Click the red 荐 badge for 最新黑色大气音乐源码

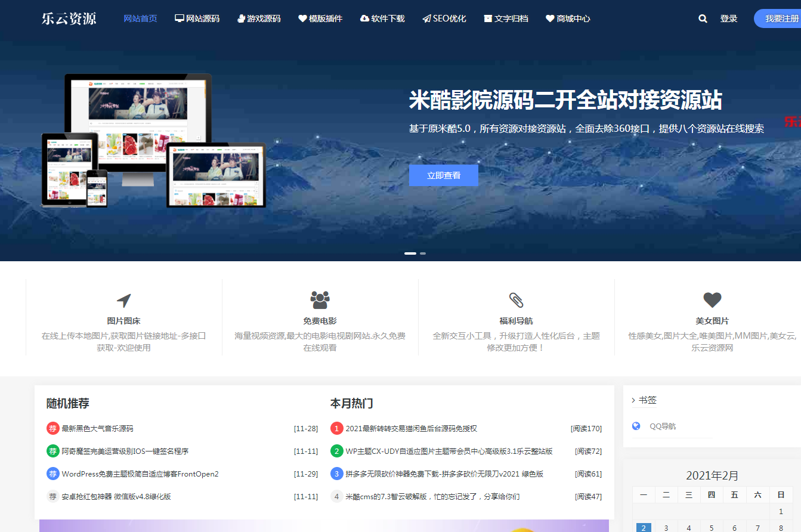pos(53,428)
